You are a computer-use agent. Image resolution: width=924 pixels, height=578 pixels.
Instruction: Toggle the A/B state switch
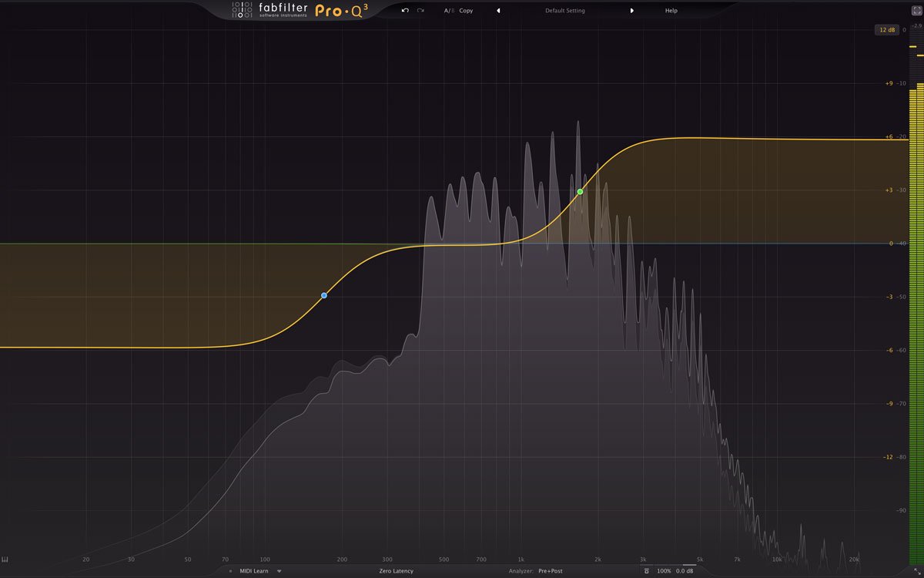pos(449,11)
